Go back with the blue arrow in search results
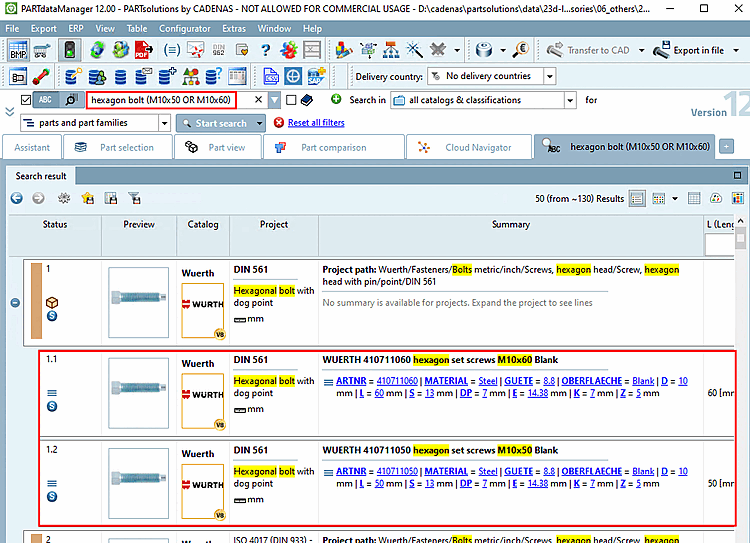The width and height of the screenshot is (750, 543). [x=17, y=198]
